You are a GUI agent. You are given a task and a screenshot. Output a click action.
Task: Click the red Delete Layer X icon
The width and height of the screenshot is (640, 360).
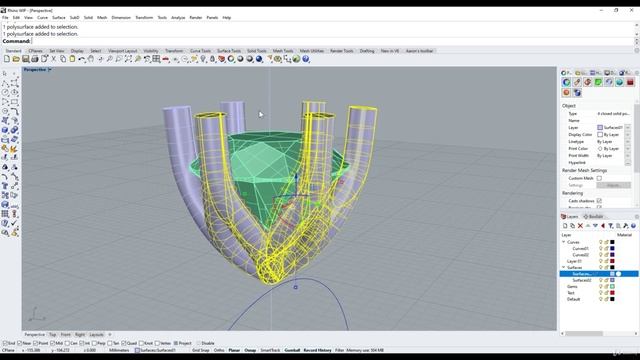coord(580,226)
